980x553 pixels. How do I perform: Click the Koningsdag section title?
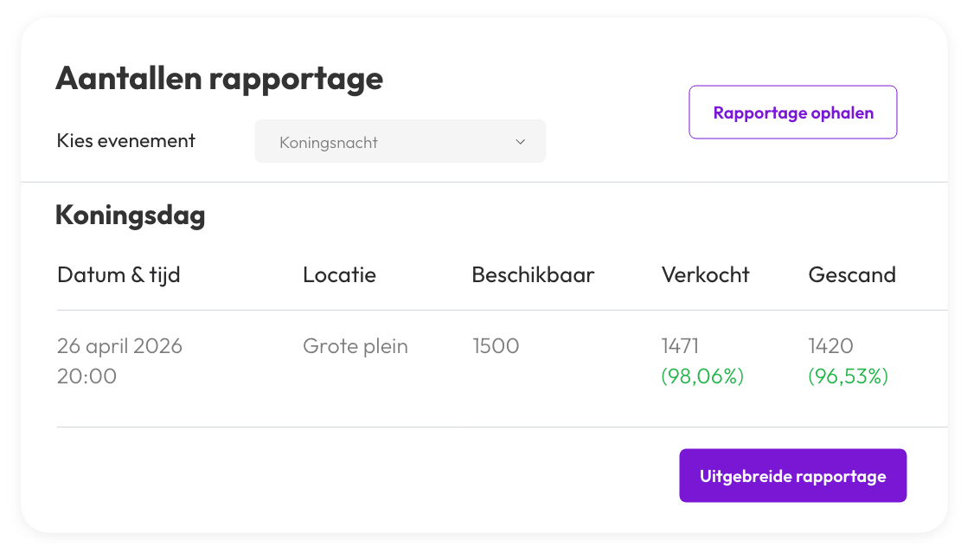point(130,215)
